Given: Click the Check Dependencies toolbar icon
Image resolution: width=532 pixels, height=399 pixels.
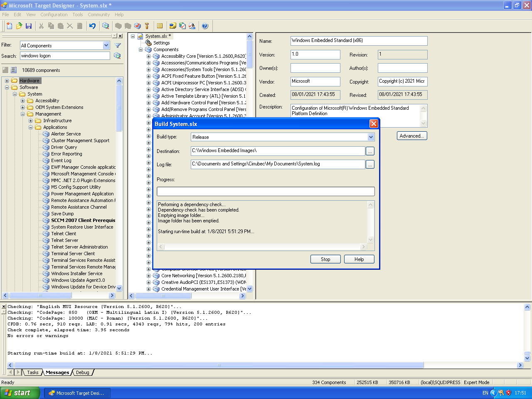Looking at the screenshot, I should coord(138,26).
